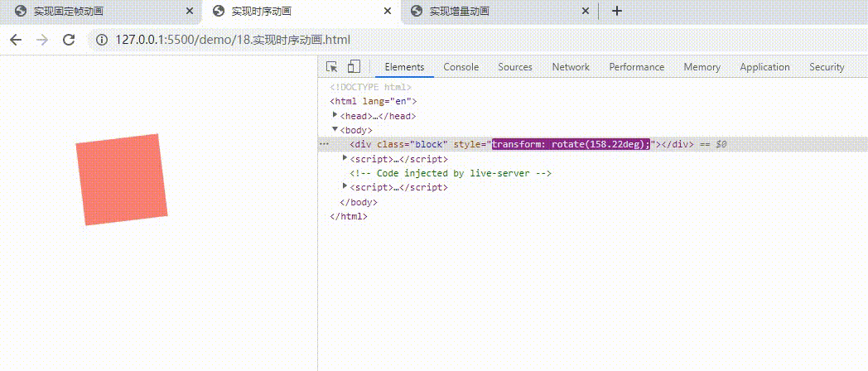This screenshot has width=868, height=371.
Task: Select the html lang="en" line
Action: click(x=373, y=101)
